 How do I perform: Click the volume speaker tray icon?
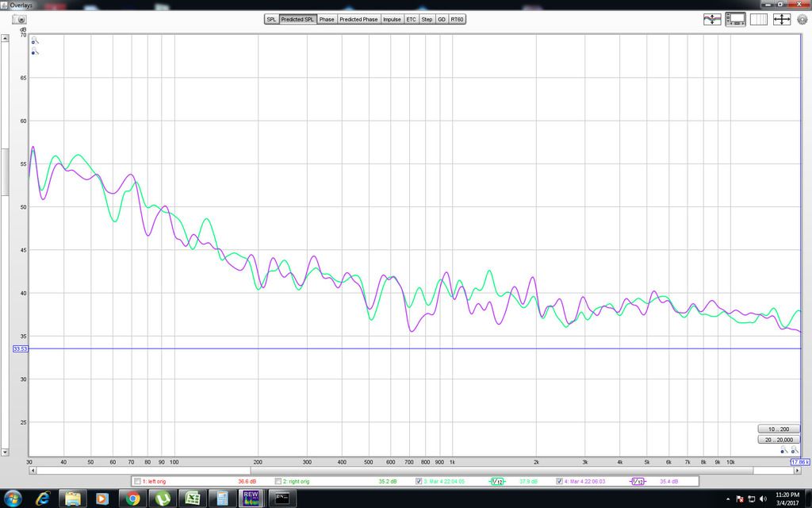(x=763, y=498)
